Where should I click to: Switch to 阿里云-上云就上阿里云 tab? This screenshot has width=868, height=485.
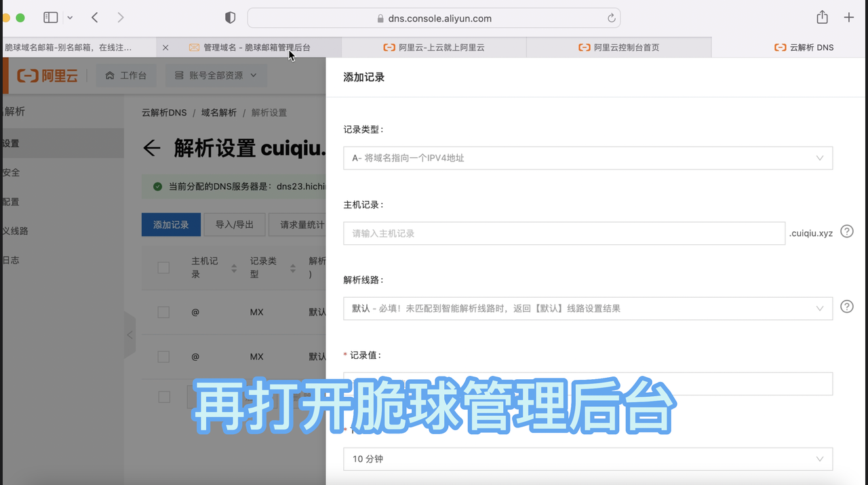click(x=434, y=47)
